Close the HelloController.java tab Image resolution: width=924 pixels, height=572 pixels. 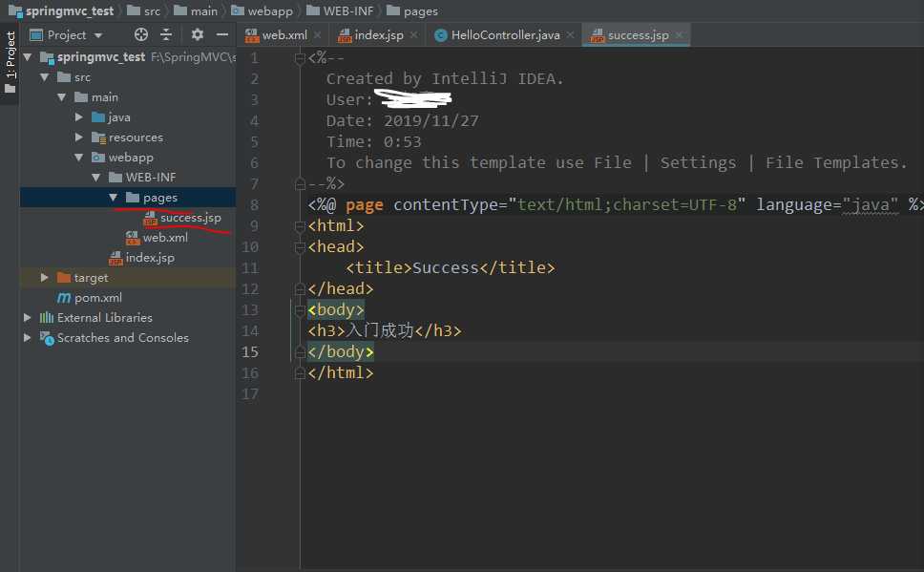tap(571, 35)
